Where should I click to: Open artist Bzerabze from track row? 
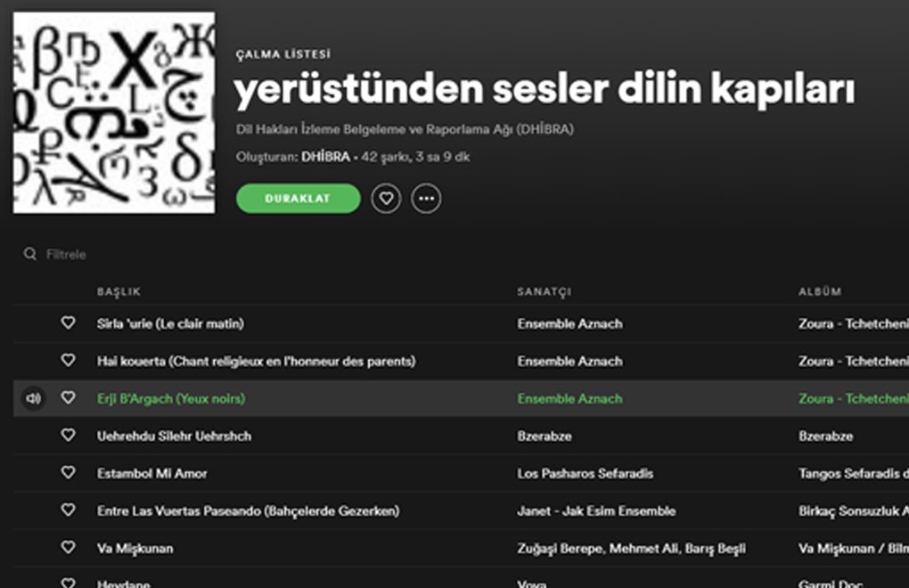(545, 437)
